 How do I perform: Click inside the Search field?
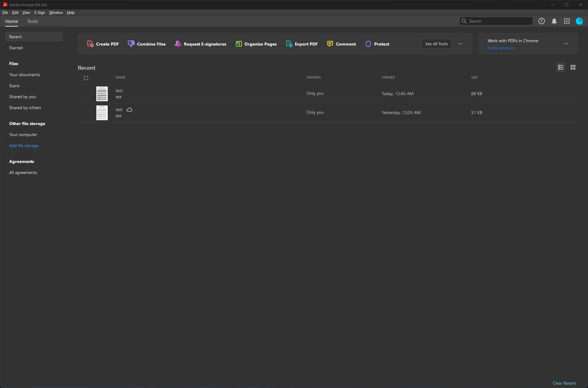tap(499, 21)
